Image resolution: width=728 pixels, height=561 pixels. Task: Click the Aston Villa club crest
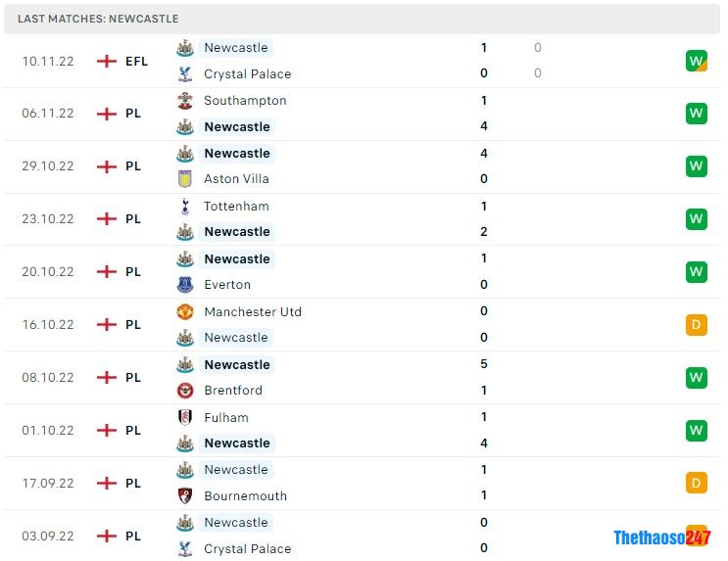(185, 179)
